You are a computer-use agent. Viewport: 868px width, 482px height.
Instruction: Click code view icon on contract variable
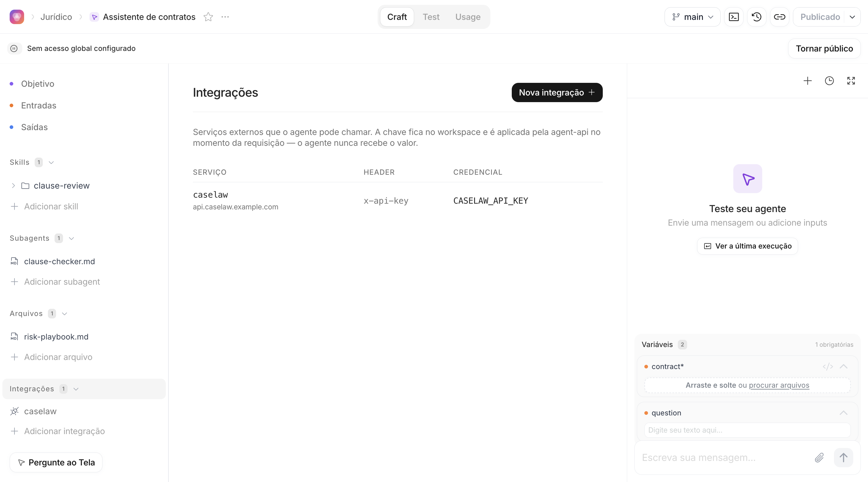(828, 366)
